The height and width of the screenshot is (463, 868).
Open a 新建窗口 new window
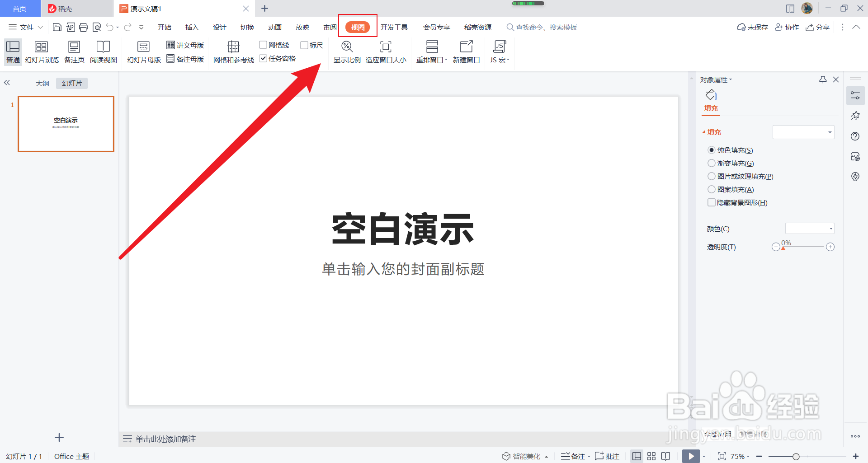tap(466, 52)
